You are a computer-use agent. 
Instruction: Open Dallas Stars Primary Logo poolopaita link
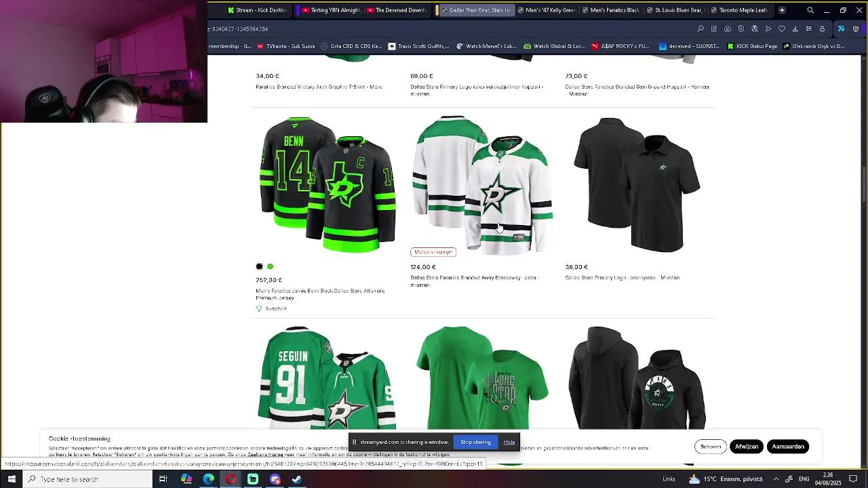click(x=623, y=278)
